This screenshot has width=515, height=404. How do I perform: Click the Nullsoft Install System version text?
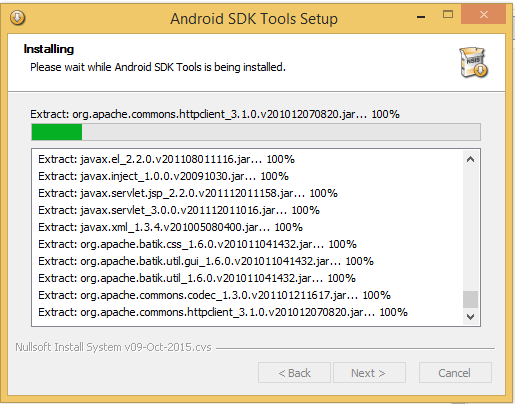click(113, 347)
